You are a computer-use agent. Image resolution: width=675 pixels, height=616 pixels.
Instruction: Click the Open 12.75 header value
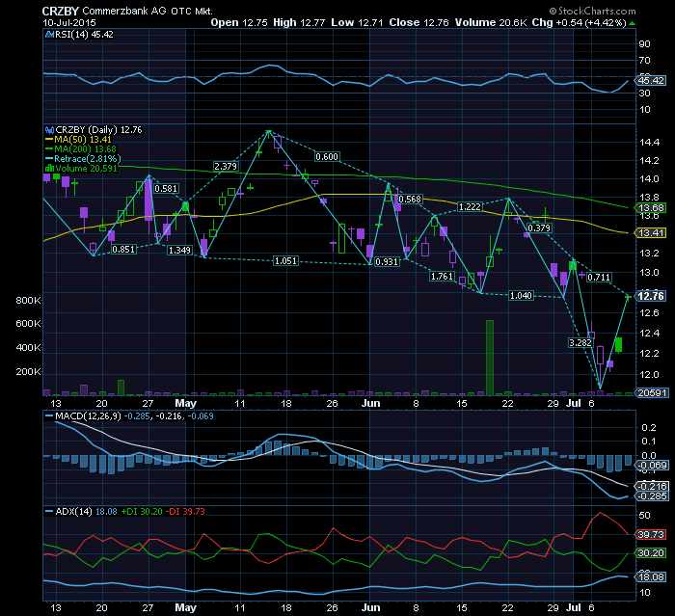click(239, 23)
